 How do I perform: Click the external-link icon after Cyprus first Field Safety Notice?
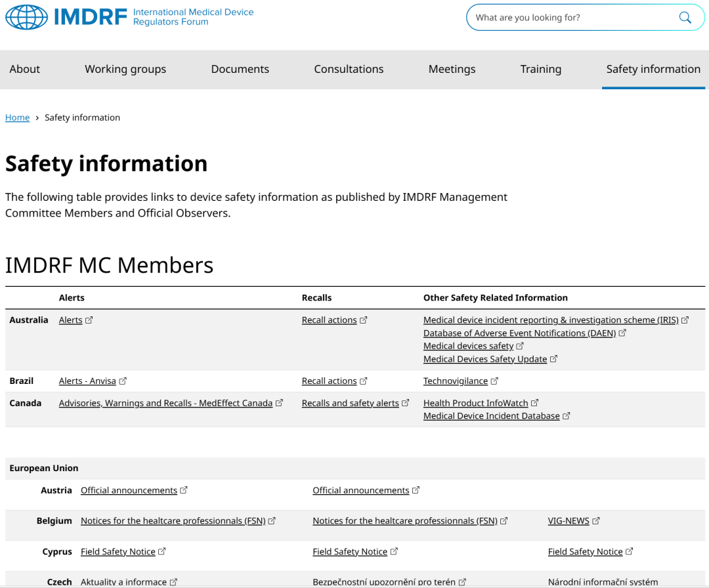point(162,551)
